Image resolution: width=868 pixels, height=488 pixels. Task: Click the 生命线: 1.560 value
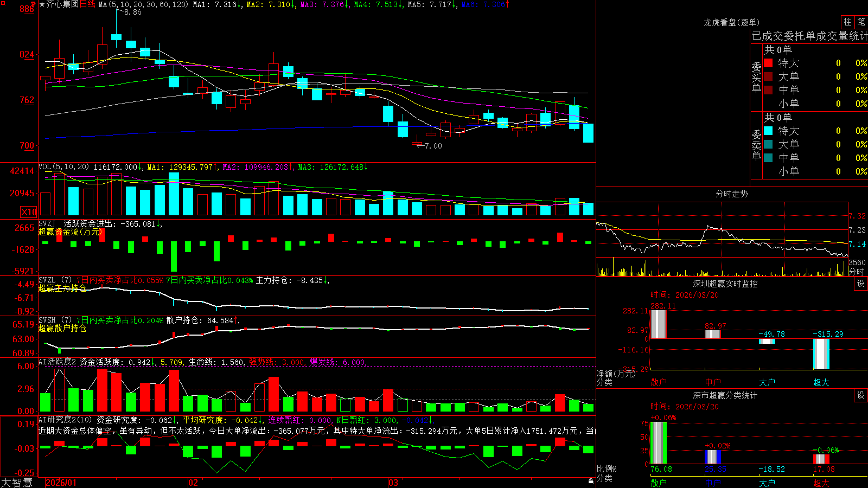click(216, 362)
